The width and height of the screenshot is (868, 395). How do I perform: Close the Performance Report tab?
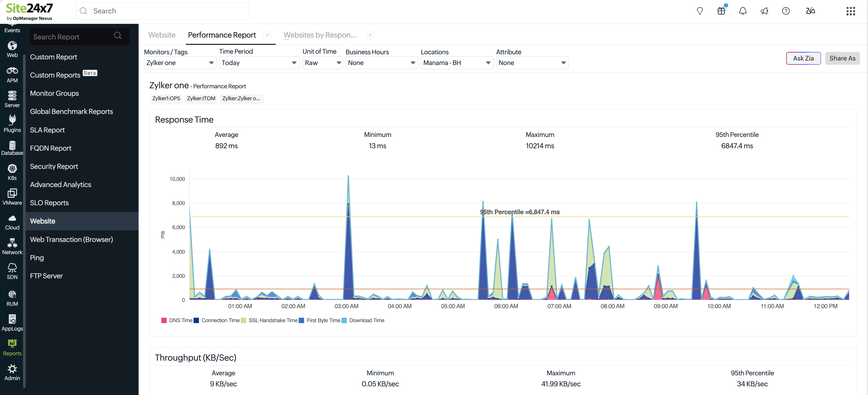[x=267, y=35]
